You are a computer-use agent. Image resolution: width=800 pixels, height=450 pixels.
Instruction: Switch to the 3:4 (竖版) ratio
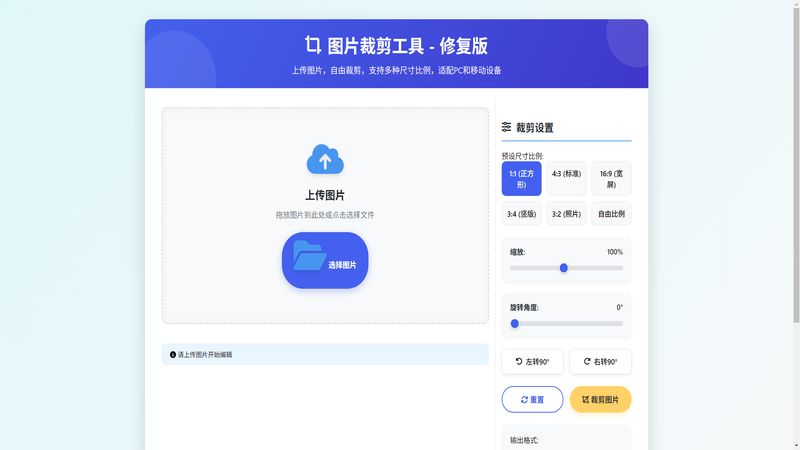click(x=521, y=213)
